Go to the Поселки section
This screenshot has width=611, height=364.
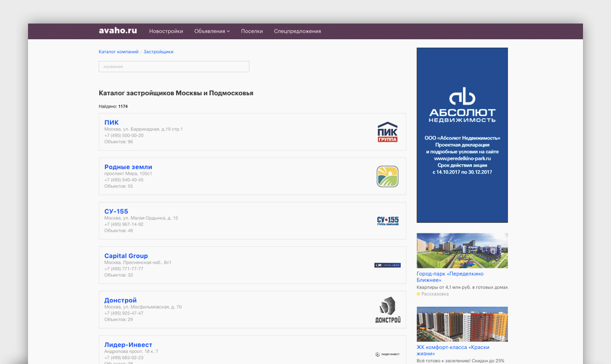[252, 31]
